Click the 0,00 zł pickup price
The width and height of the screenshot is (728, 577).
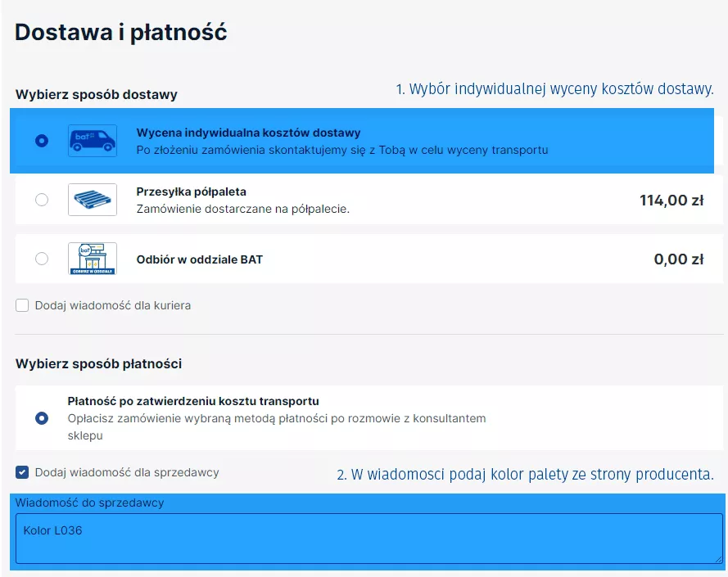678,259
